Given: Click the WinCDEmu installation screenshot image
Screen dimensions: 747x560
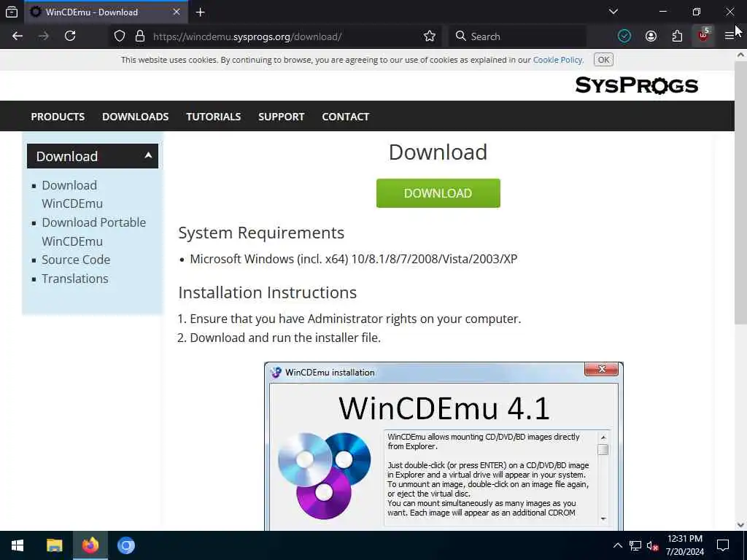Looking at the screenshot, I should pyautogui.click(x=444, y=446).
